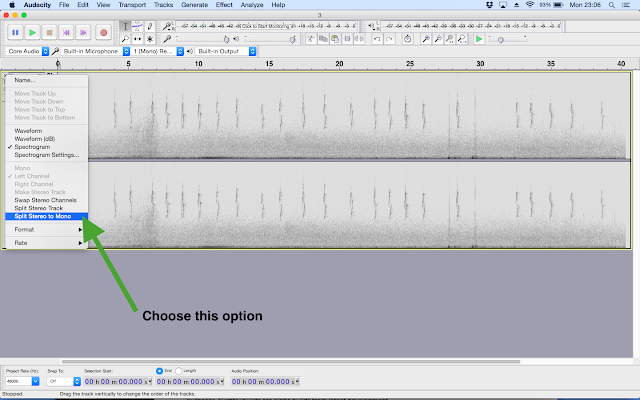Choose Split Stereo to Mono
Viewport: 640px width, 400px height.
pos(47,216)
